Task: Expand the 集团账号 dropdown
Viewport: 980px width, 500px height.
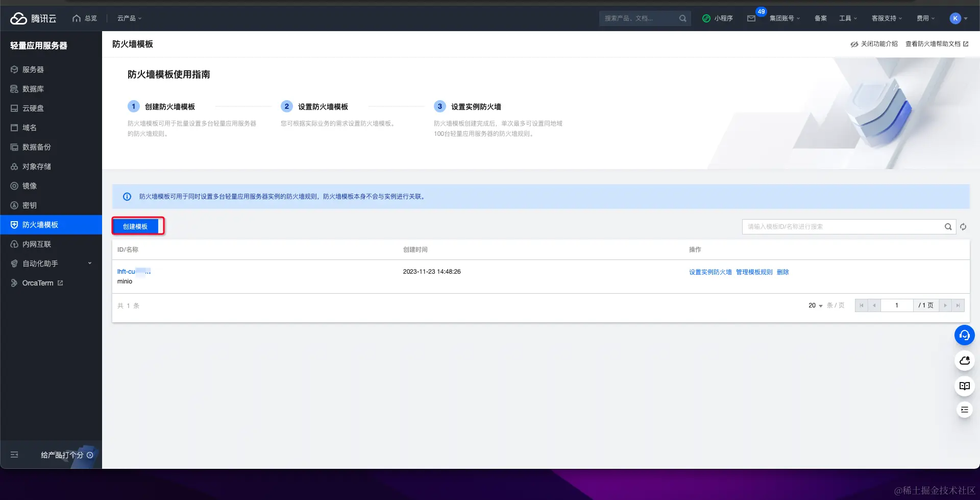Action: pos(785,18)
